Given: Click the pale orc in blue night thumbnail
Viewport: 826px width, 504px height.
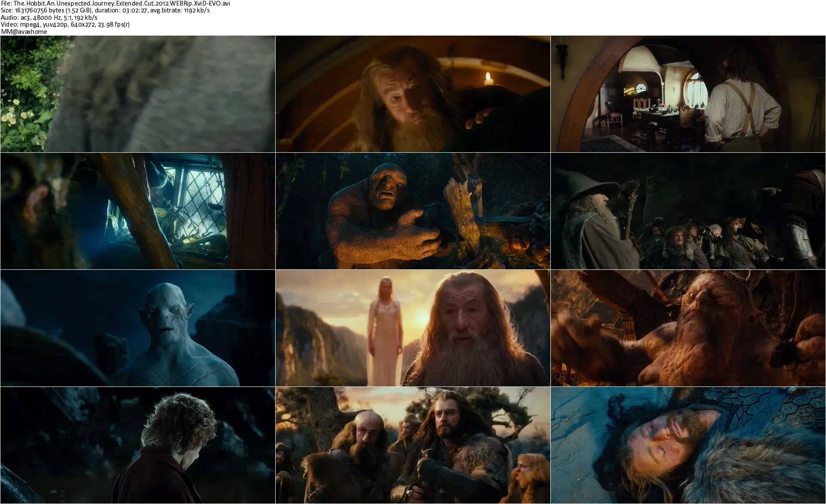Looking at the screenshot, I should (138, 328).
